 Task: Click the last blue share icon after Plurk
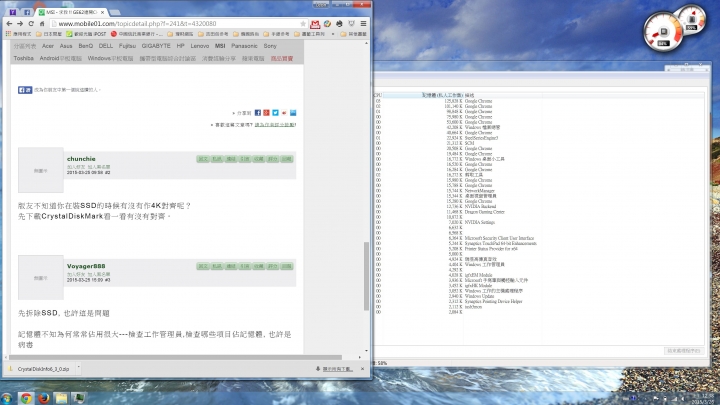293,112
